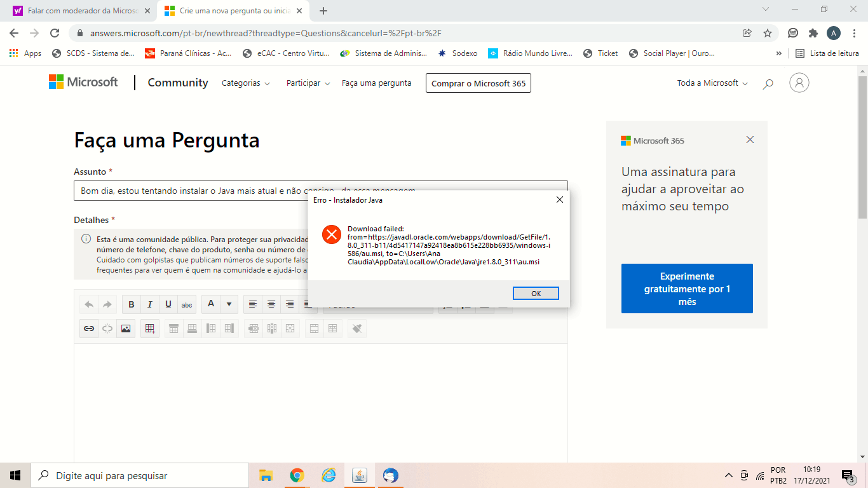
Task: Open File Explorer from the taskbar
Action: [266, 475]
